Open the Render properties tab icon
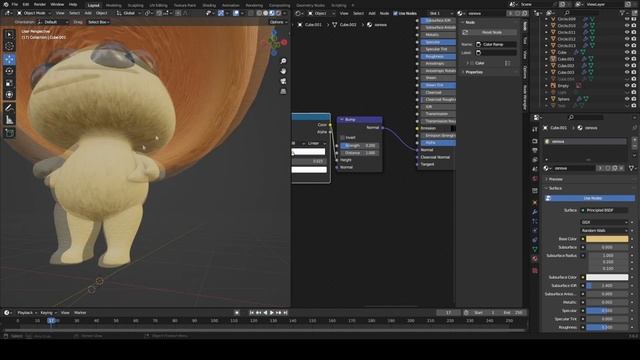Screen dimensions: 640x360 coord(535,141)
